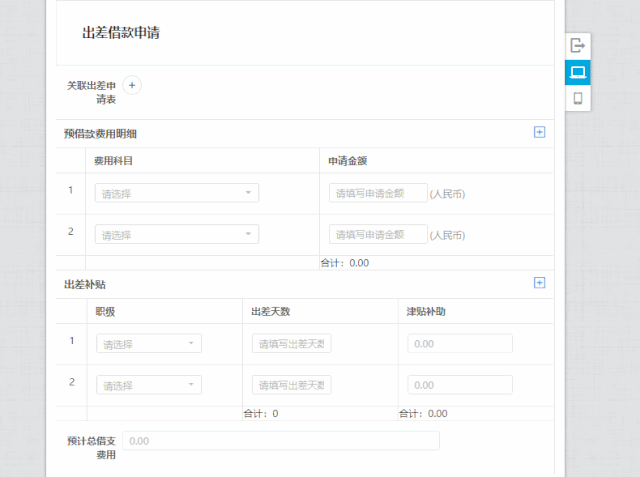Click the exit preview icon

tap(578, 46)
